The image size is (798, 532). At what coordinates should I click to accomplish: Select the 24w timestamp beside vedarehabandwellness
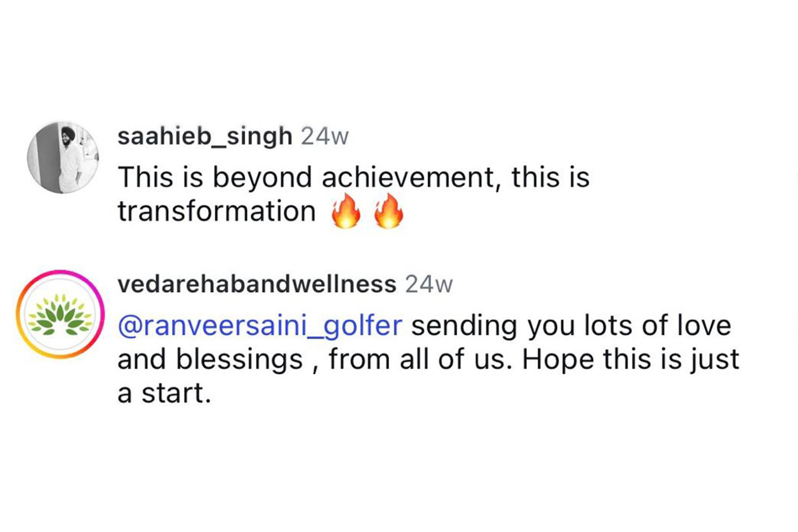point(429,285)
